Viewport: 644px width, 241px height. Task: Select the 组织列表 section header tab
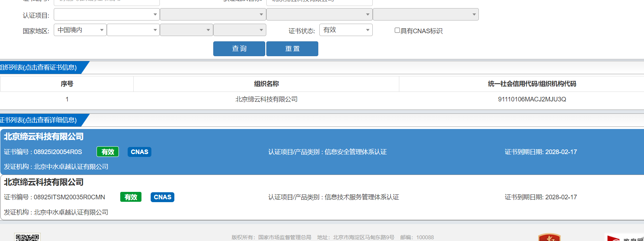[x=41, y=67]
